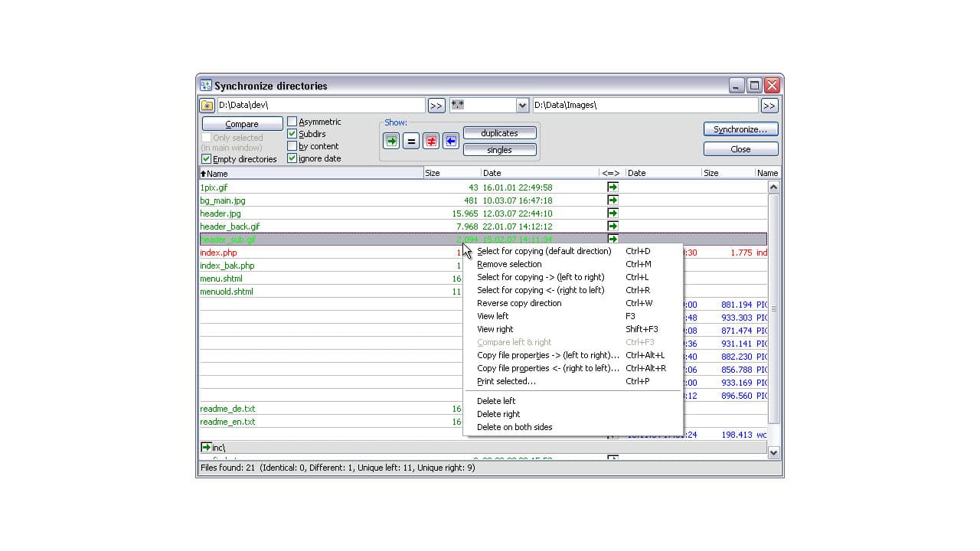Toggle display of different files

[431, 141]
